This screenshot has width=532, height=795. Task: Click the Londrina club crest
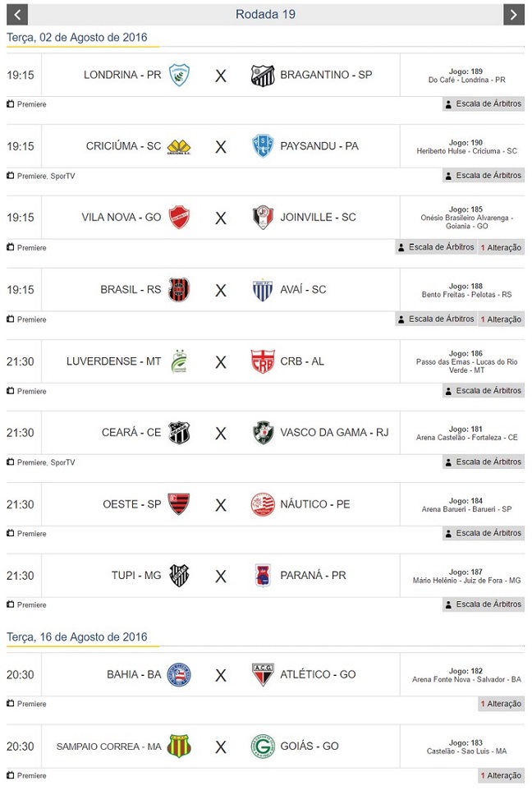tap(179, 75)
